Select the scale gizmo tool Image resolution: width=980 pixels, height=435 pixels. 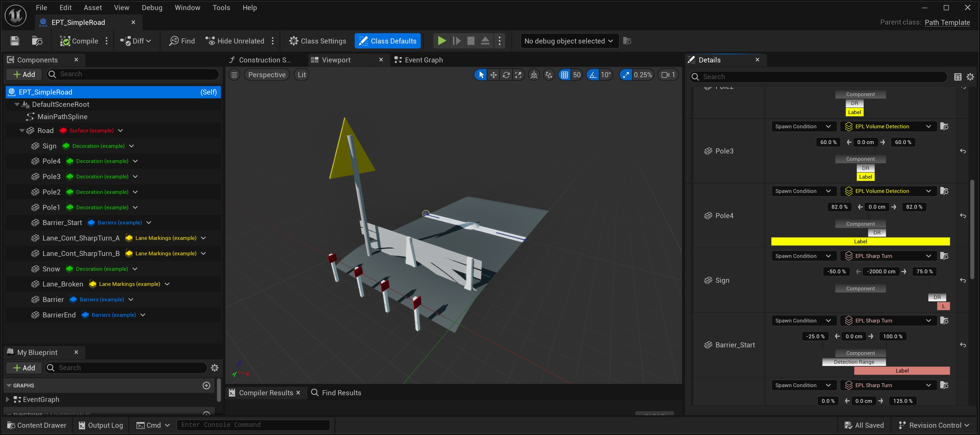(518, 75)
